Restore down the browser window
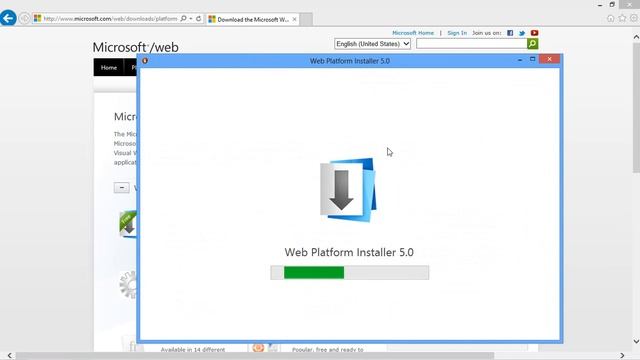Viewport: 640px width, 360px height. (x=612, y=4)
